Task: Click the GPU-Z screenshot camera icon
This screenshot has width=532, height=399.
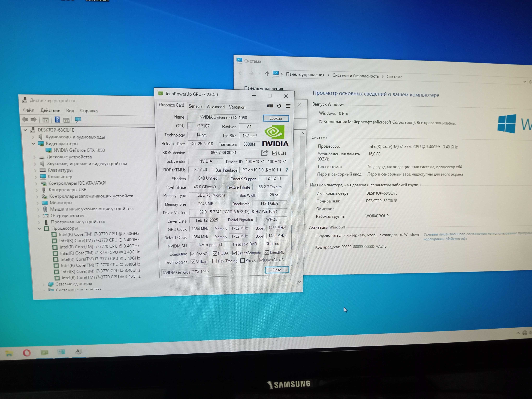Action: pos(270,106)
